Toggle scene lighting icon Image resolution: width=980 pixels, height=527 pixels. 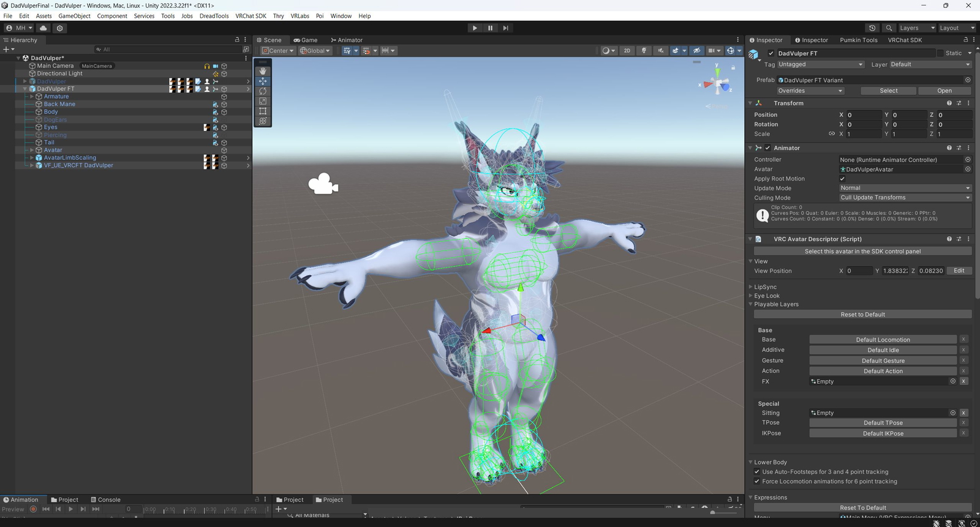[x=644, y=51]
